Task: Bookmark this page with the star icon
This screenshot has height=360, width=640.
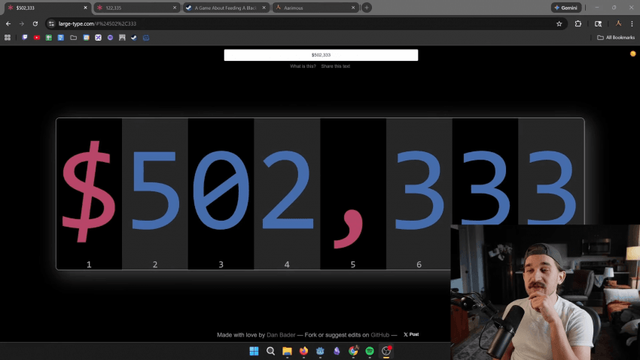Action: (x=559, y=24)
